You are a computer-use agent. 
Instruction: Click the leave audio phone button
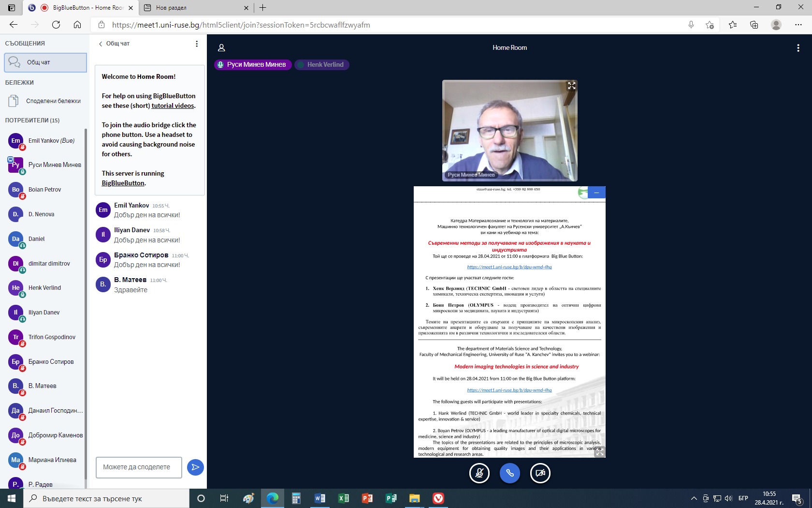pyautogui.click(x=509, y=473)
